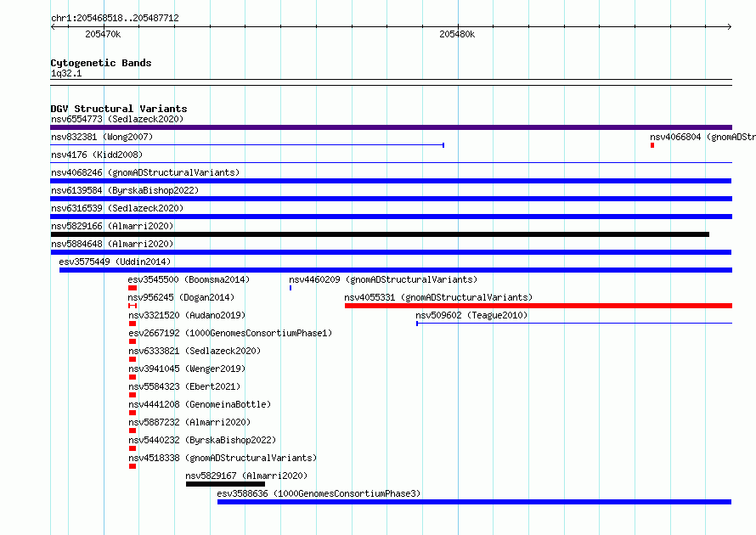Select the blue bar under nsv6316539
Image resolution: width=756 pixels, height=535 pixels.
[391, 217]
